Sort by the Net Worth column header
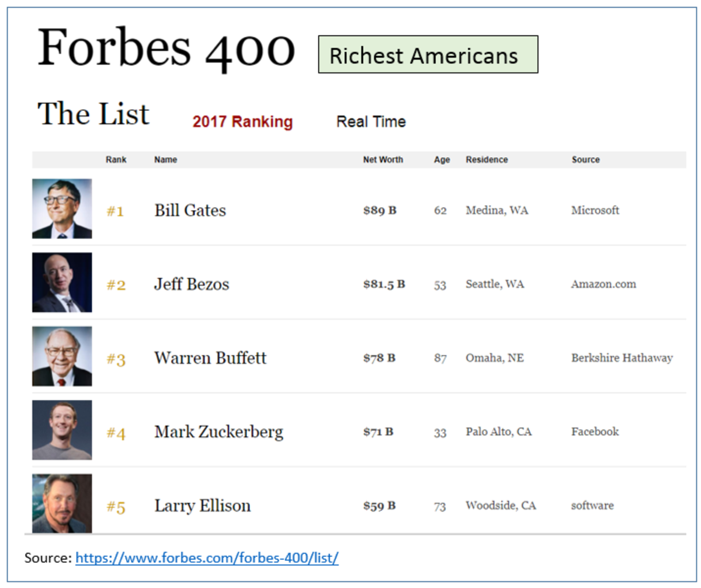The image size is (701, 588). (383, 159)
